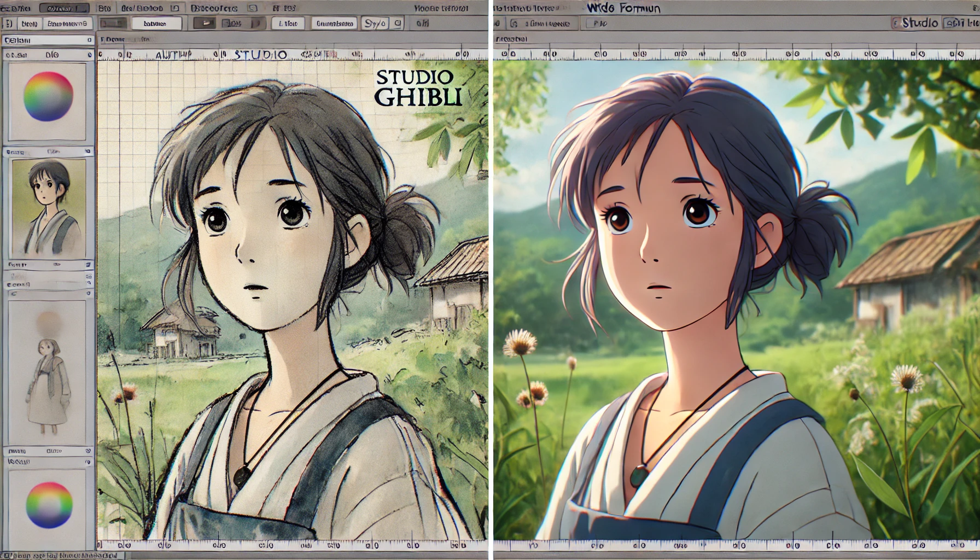Click the small red-outlined icon left of Studio
The width and height of the screenshot is (980, 560).
[896, 24]
